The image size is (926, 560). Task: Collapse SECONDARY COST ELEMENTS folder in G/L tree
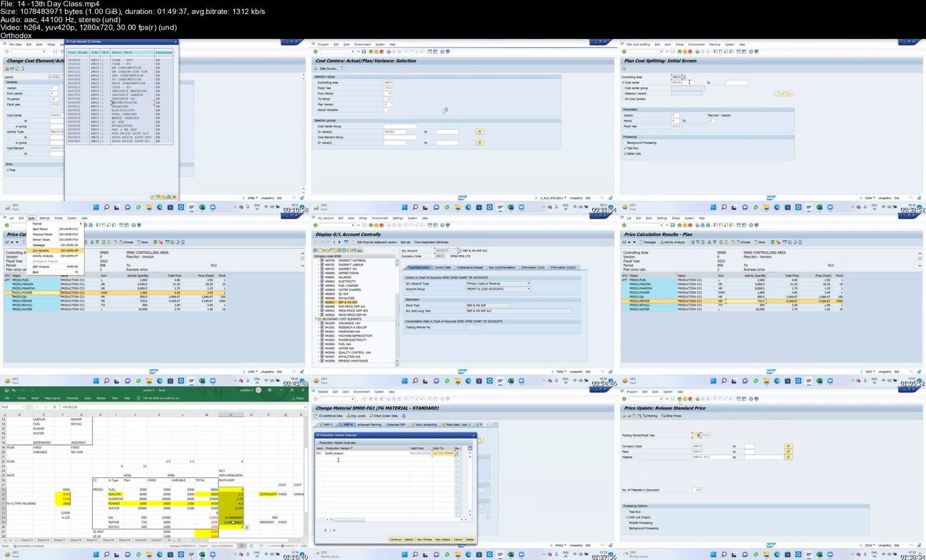click(x=316, y=319)
